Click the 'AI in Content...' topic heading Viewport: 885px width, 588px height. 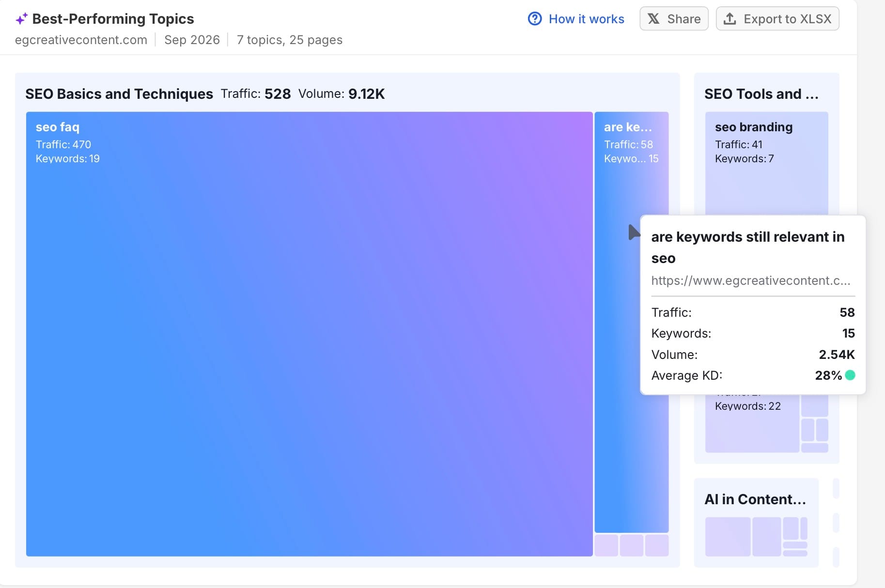coord(755,499)
